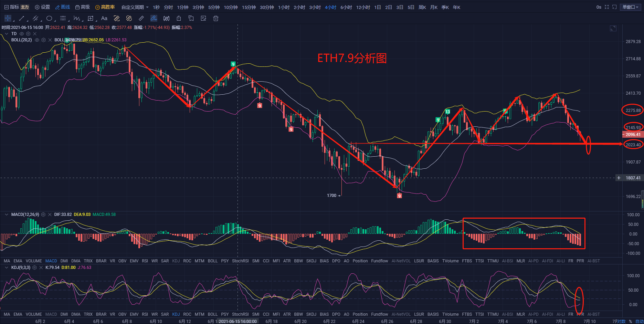
Task: Delete drawings with the trash icon
Action: 216,18
